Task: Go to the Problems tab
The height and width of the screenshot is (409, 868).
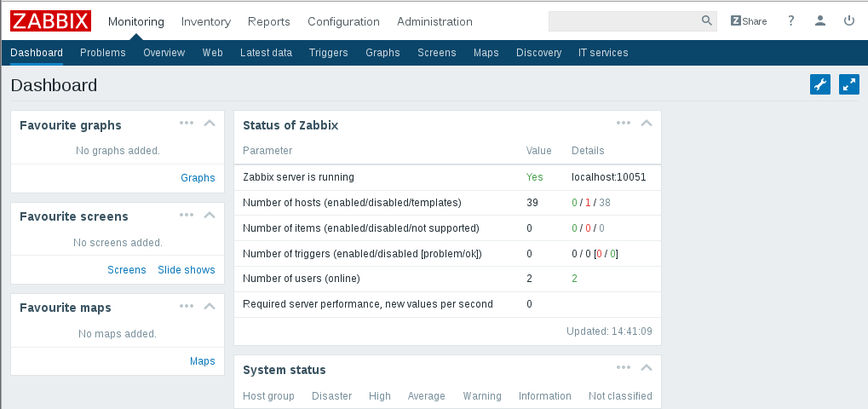Action: tap(103, 53)
